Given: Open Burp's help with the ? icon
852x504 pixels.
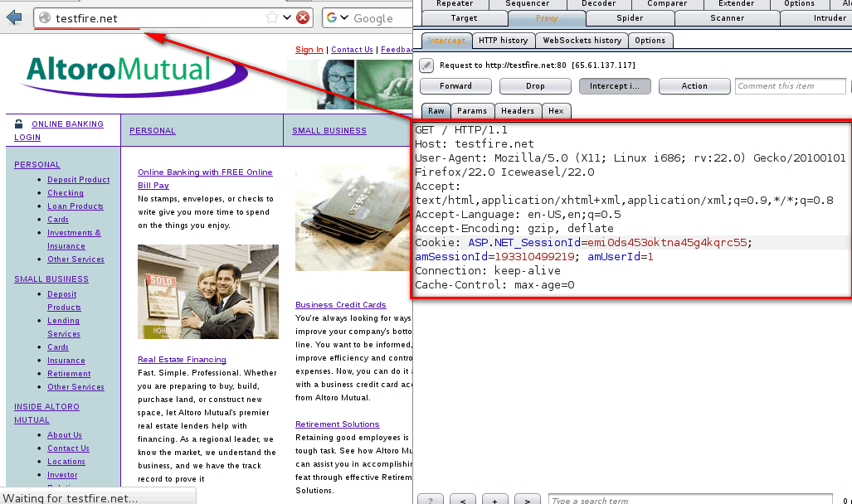Looking at the screenshot, I should 430,500.
